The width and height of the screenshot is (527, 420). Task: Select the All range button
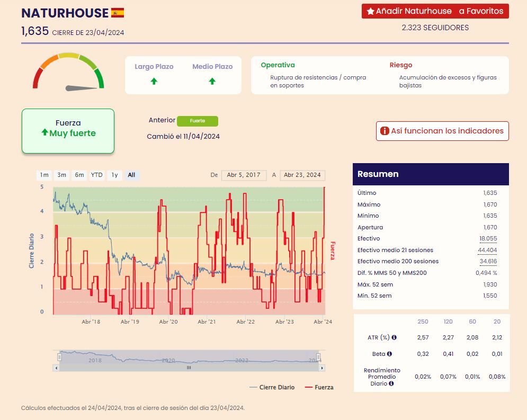131,175
